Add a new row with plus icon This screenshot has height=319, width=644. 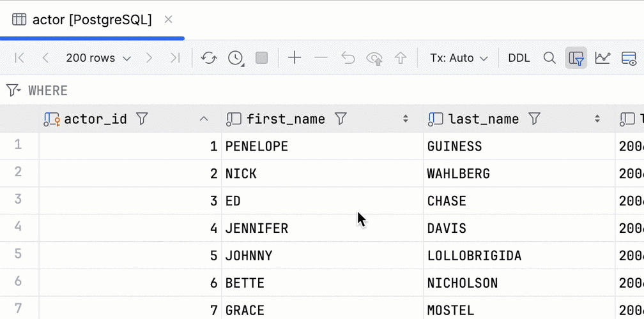point(295,58)
